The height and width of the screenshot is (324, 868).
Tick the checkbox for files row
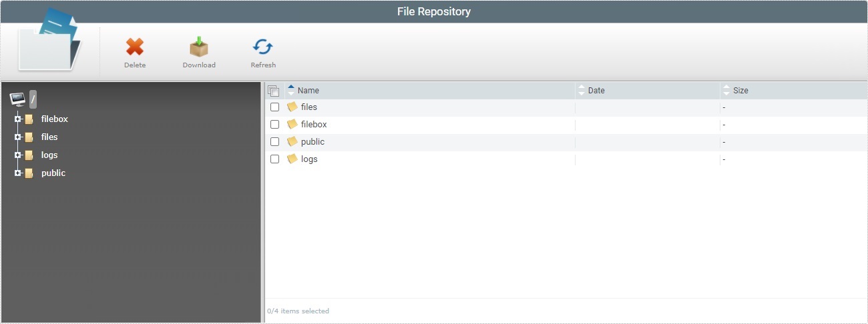[x=274, y=107]
